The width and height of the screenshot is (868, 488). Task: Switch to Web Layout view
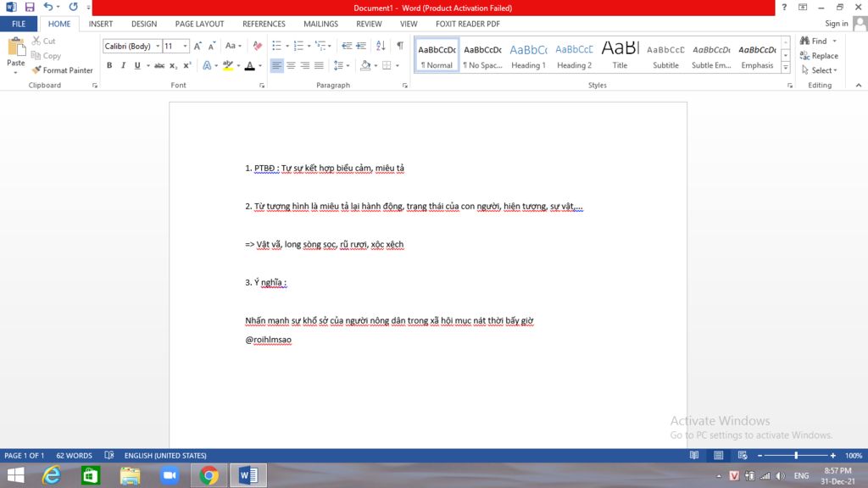pos(743,455)
